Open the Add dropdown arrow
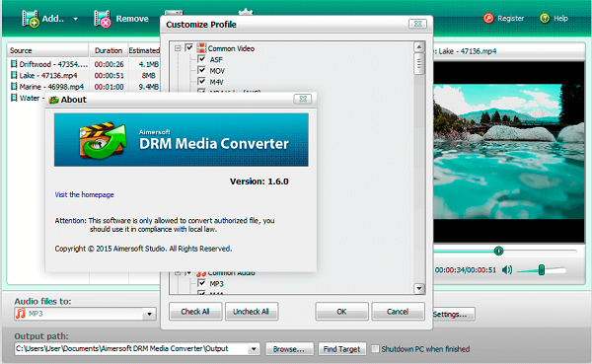Screen dimensions: 592x364 click(76, 19)
